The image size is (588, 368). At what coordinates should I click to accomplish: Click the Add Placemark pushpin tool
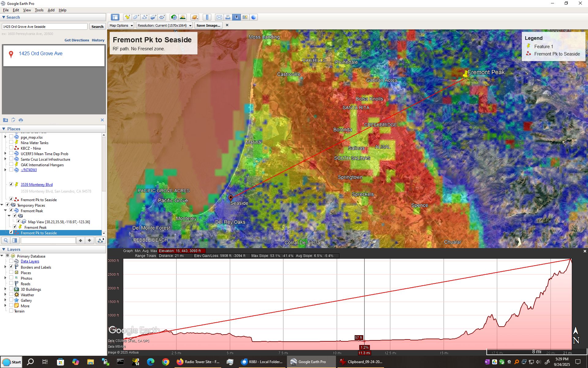tap(127, 17)
